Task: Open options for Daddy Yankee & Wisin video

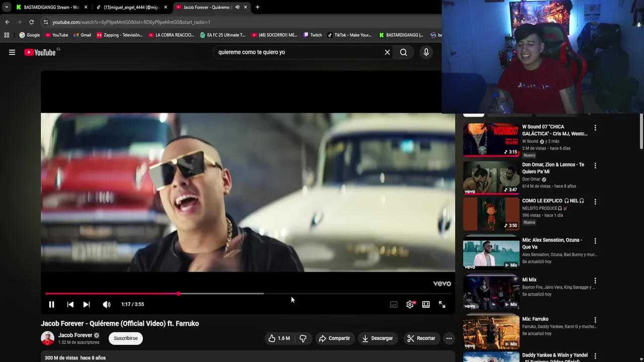Action: [595, 356]
